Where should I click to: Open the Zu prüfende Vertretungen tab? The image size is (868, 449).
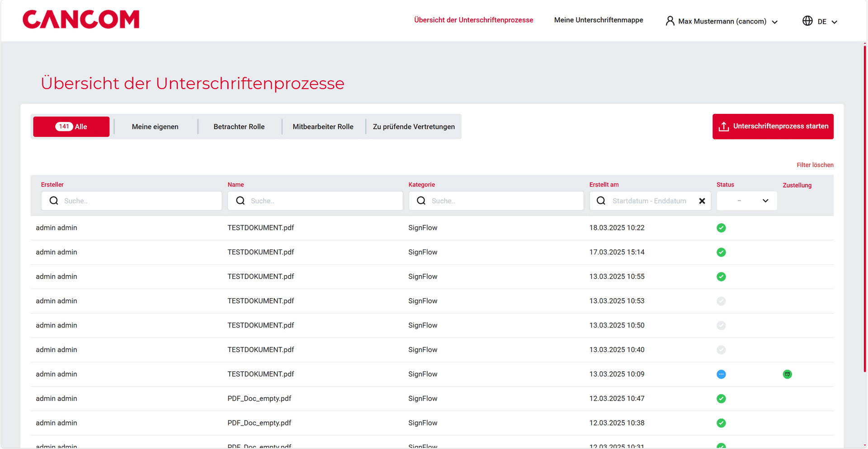pyautogui.click(x=414, y=126)
